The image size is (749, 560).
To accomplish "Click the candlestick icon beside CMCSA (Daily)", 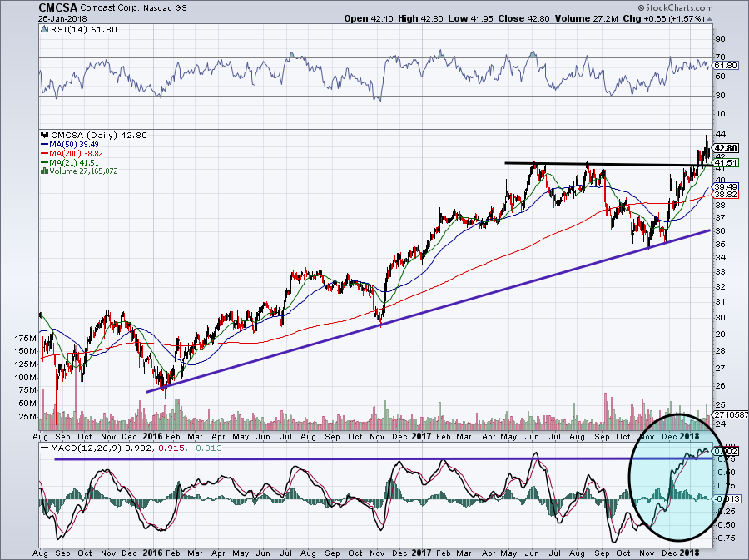I will [45, 135].
